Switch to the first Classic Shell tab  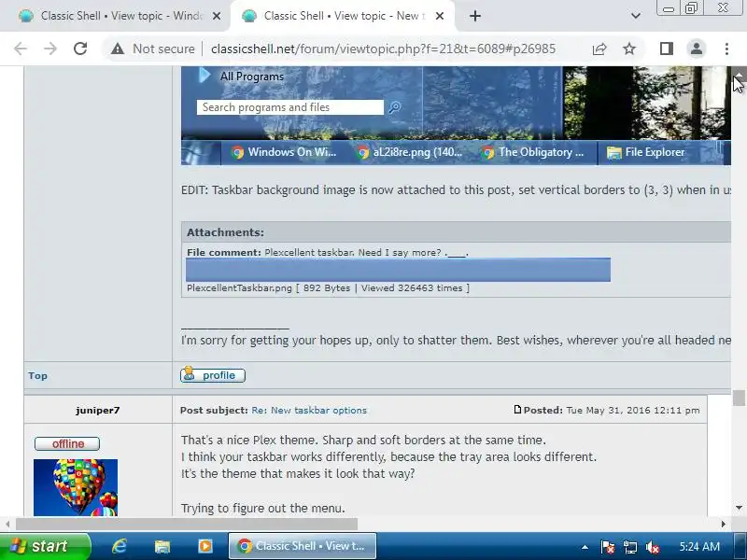pyautogui.click(x=114, y=16)
